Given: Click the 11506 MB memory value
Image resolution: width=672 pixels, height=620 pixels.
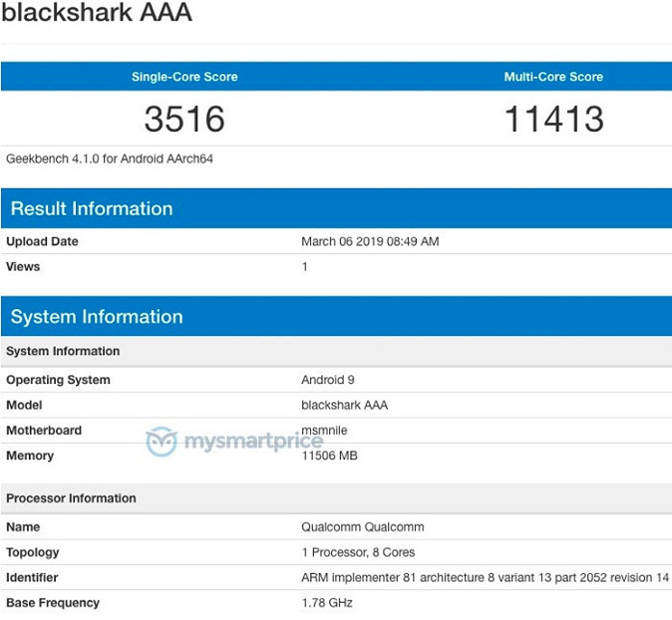Looking at the screenshot, I should (329, 456).
